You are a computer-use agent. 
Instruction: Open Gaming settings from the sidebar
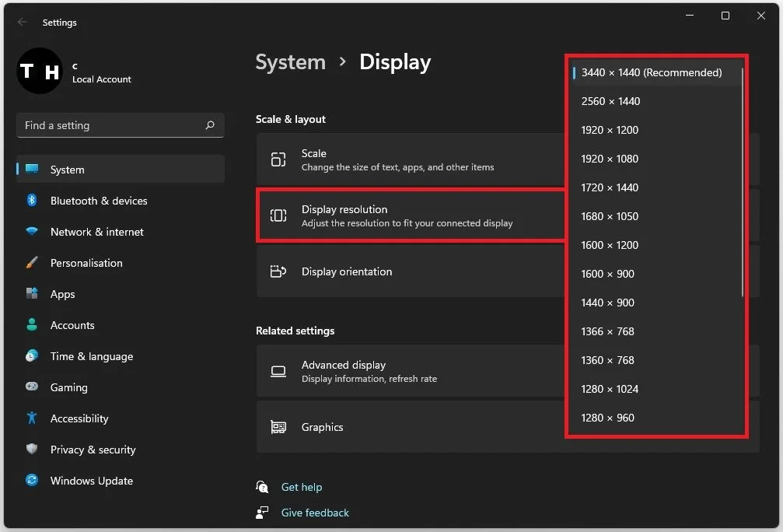point(68,387)
